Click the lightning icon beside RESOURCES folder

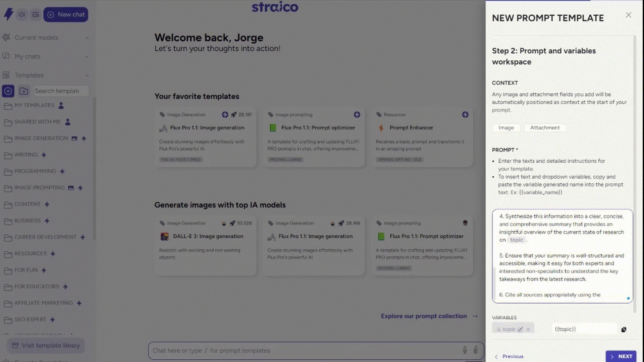53,254
